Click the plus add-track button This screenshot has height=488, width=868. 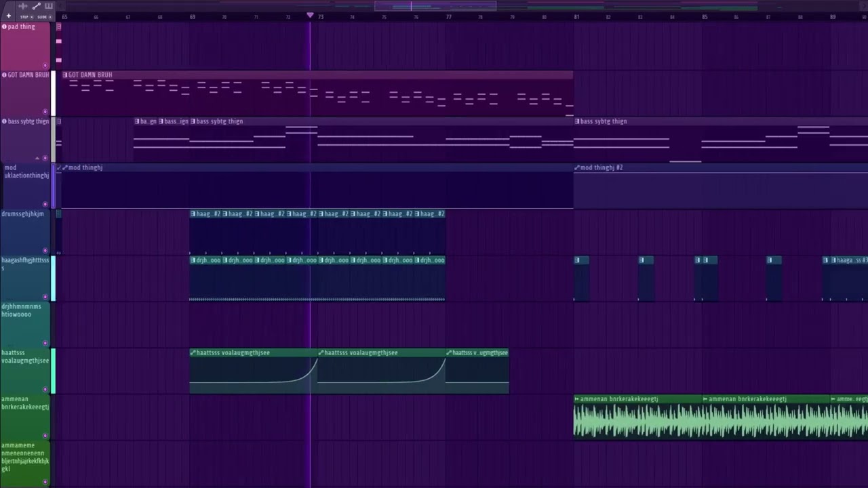[9, 16]
